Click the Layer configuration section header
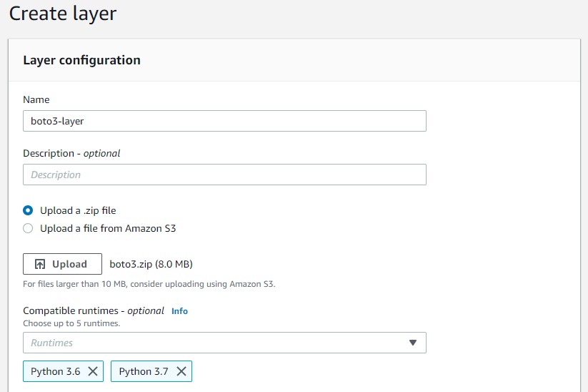 [x=81, y=60]
